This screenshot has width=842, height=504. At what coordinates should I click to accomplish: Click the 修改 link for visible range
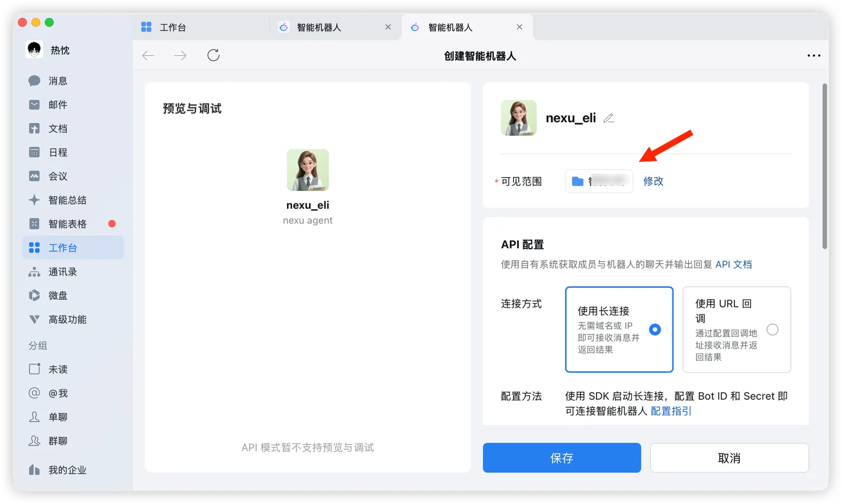653,181
